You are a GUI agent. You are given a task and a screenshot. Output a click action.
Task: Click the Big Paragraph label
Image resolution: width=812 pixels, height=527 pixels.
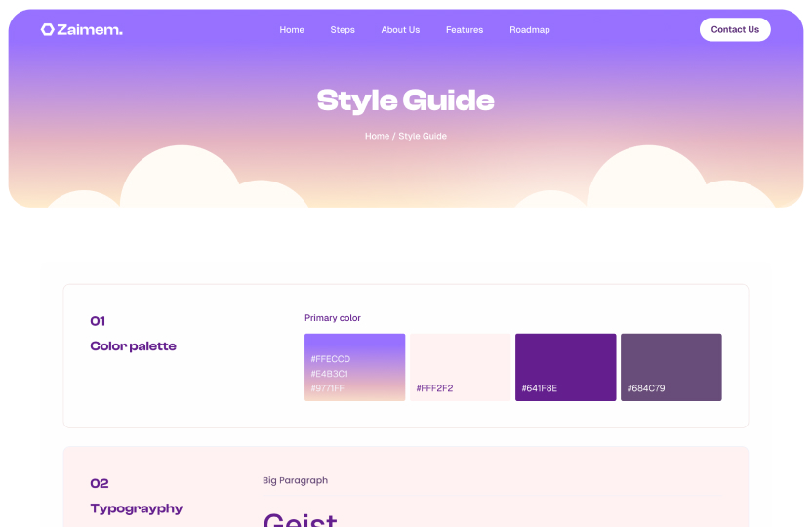(295, 480)
